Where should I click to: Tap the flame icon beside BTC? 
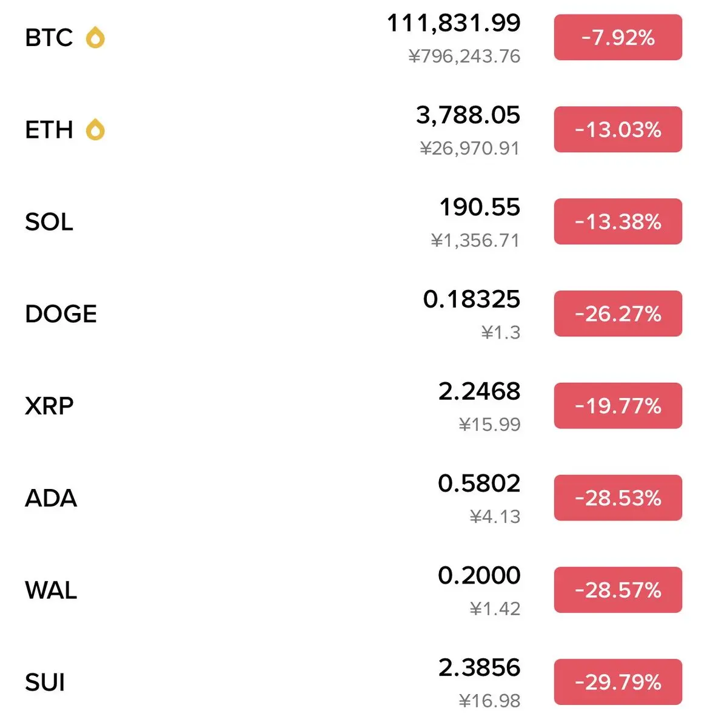click(95, 38)
